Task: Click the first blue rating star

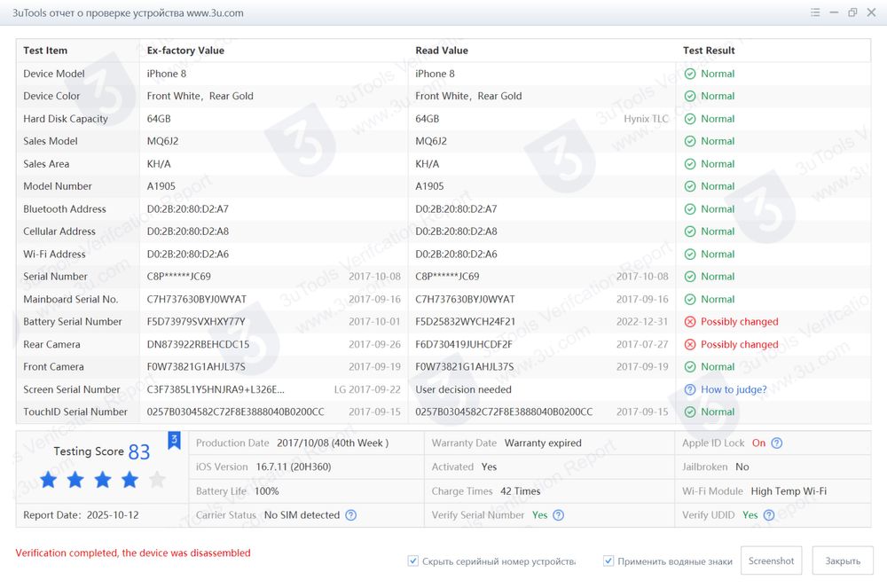Action: (x=49, y=480)
